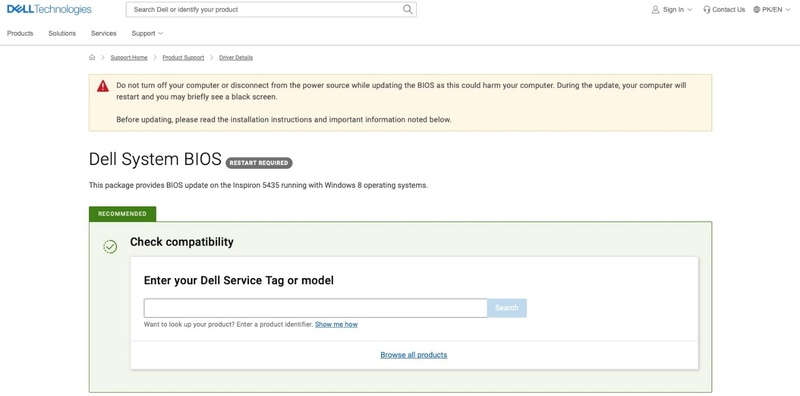Click Browse all products link

click(414, 355)
